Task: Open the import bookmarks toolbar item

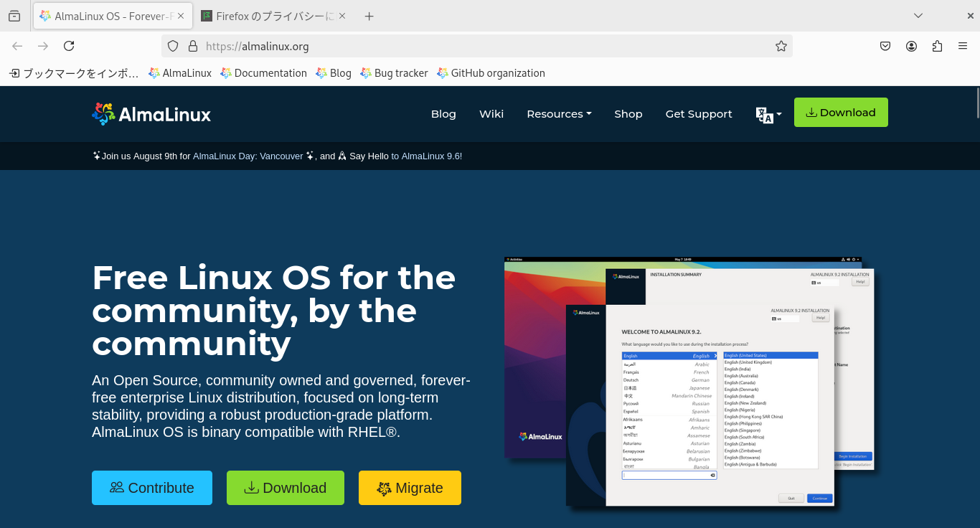Action: [x=73, y=73]
